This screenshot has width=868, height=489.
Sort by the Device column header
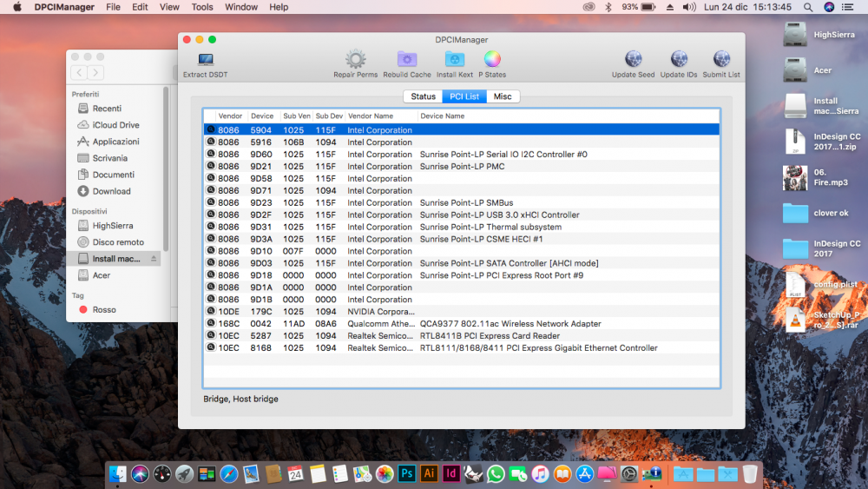pyautogui.click(x=262, y=116)
